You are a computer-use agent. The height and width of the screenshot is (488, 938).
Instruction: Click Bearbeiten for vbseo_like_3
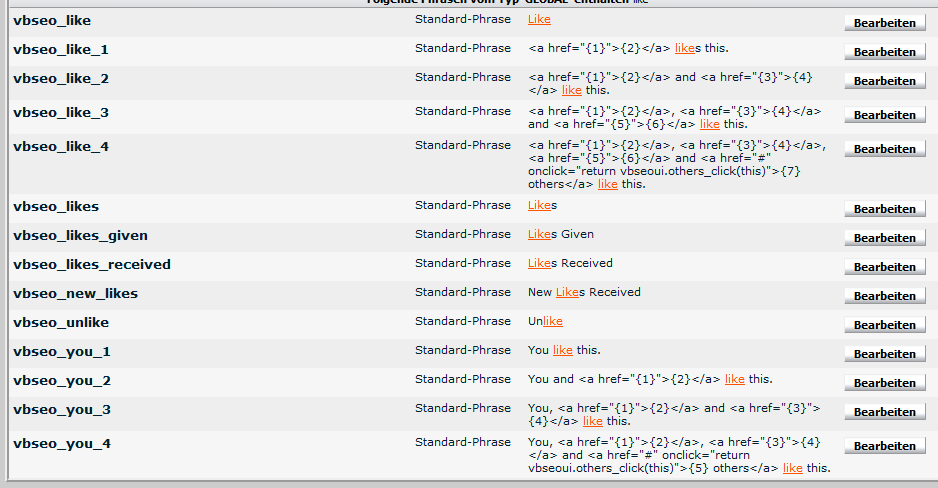coord(885,115)
